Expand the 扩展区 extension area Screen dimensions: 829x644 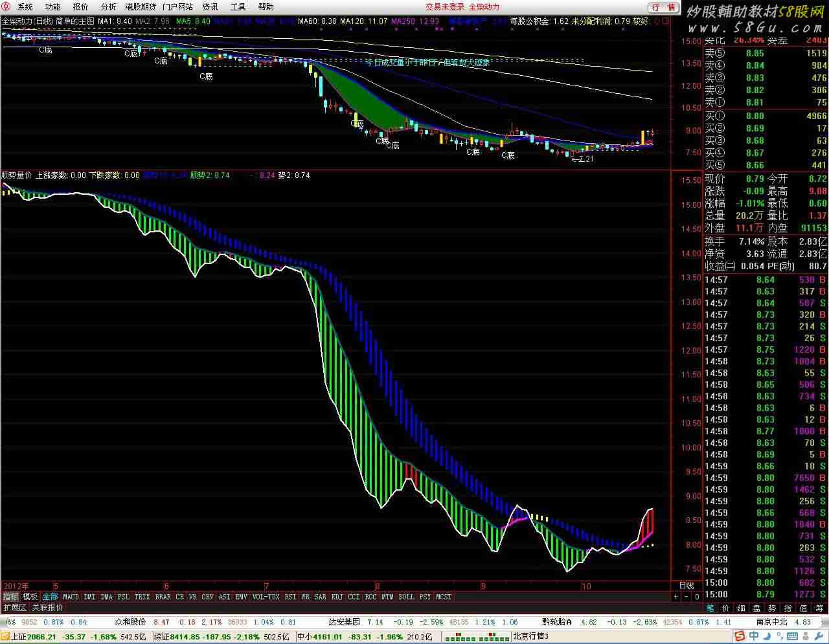pyautogui.click(x=14, y=608)
